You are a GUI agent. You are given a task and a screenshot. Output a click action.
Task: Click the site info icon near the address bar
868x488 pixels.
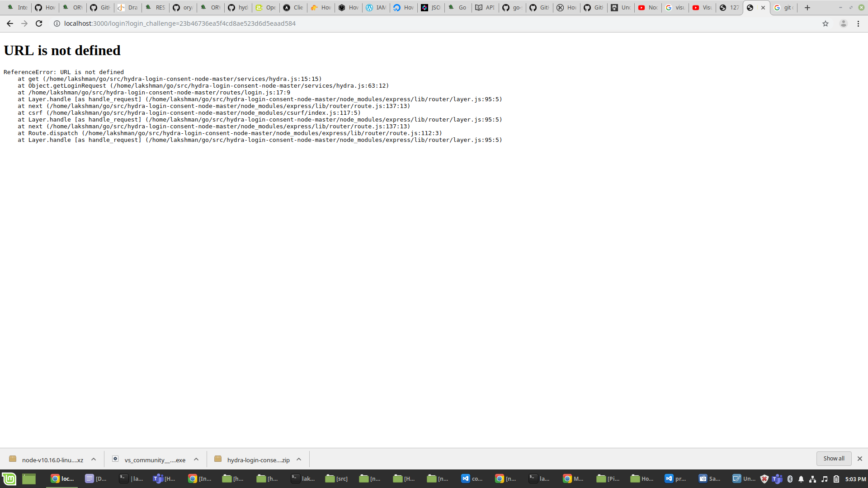click(56, 23)
